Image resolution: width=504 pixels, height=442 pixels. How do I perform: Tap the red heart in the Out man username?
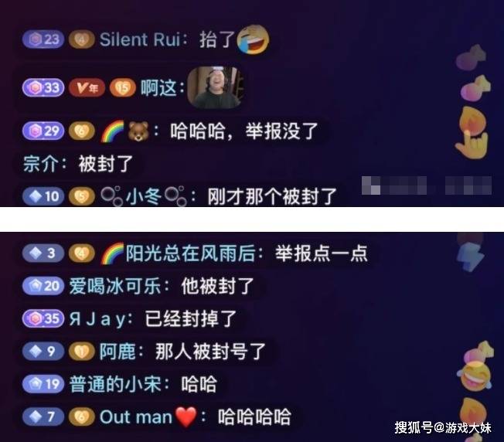tap(186, 417)
